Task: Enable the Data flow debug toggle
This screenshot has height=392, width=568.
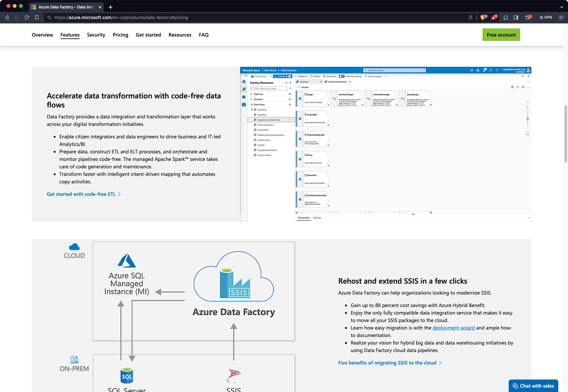Action: coord(342,76)
